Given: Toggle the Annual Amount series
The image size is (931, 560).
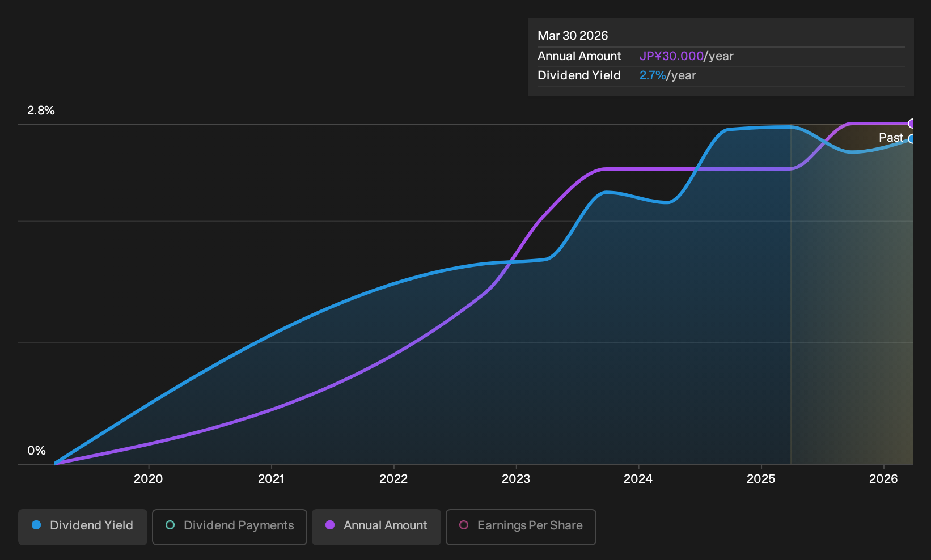Looking at the screenshot, I should (x=376, y=527).
